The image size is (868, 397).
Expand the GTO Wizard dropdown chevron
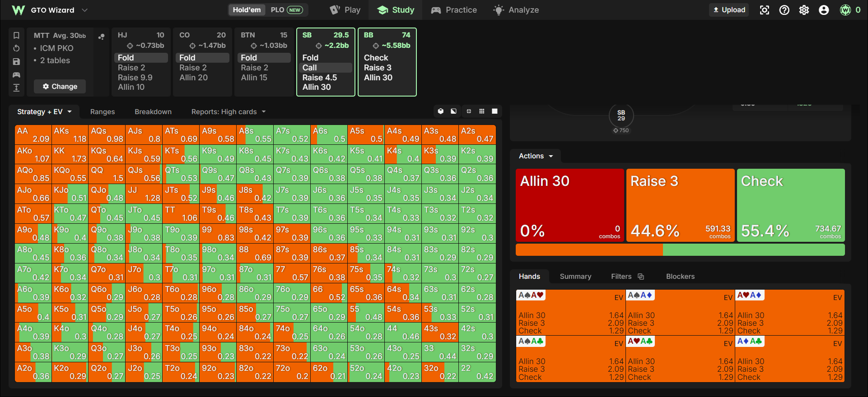pos(84,10)
